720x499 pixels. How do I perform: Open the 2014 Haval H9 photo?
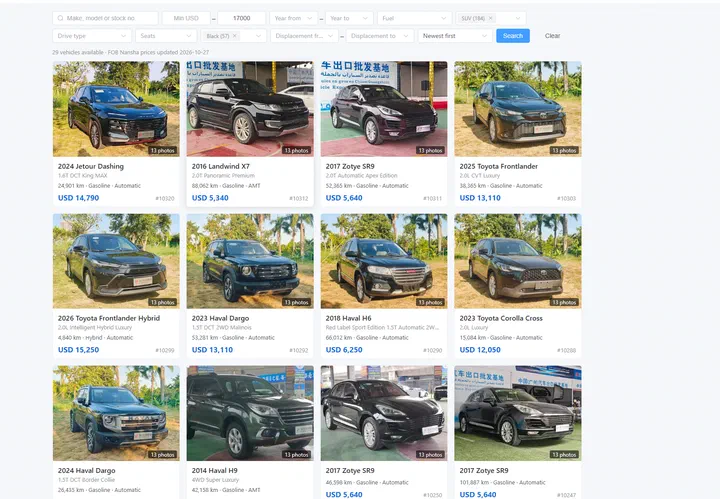(250, 413)
